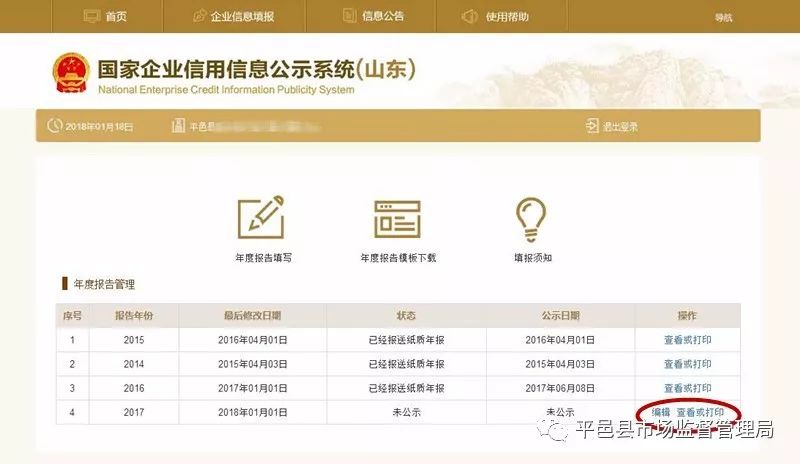The height and width of the screenshot is (464, 800).
Task: Click the 年度报告模板下载 template icon
Action: (x=397, y=219)
